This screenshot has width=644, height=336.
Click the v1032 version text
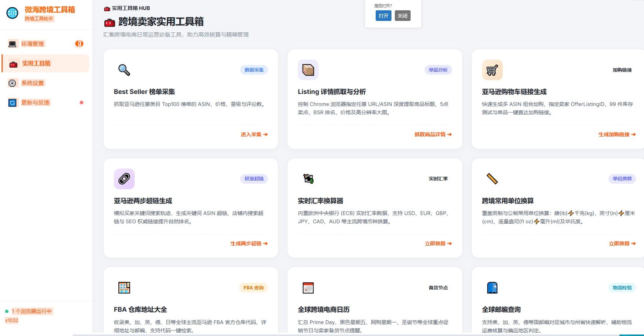(x=11, y=320)
